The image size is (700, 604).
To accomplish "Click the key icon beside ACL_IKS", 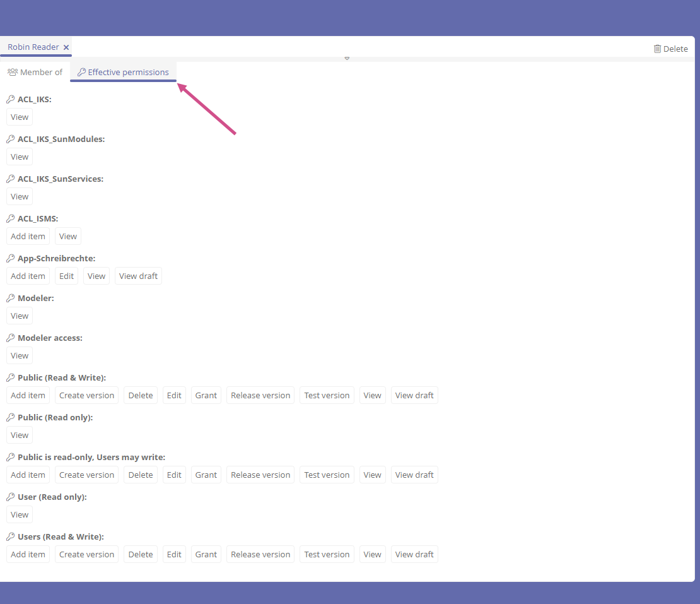I will pos(10,99).
